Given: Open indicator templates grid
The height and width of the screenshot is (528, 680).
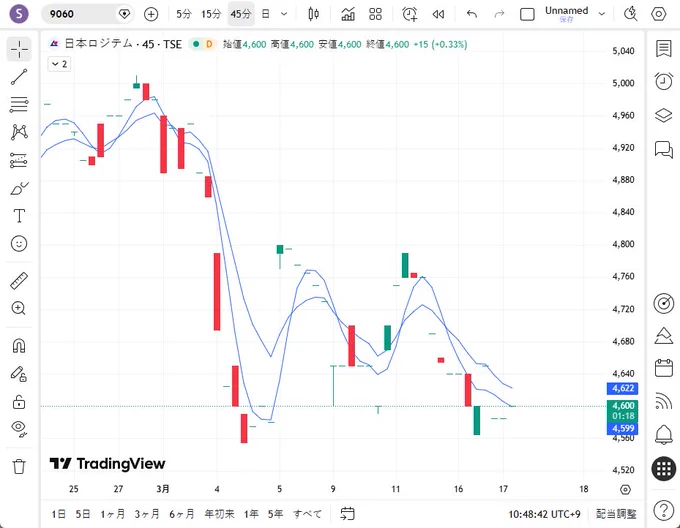Looking at the screenshot, I should (376, 14).
